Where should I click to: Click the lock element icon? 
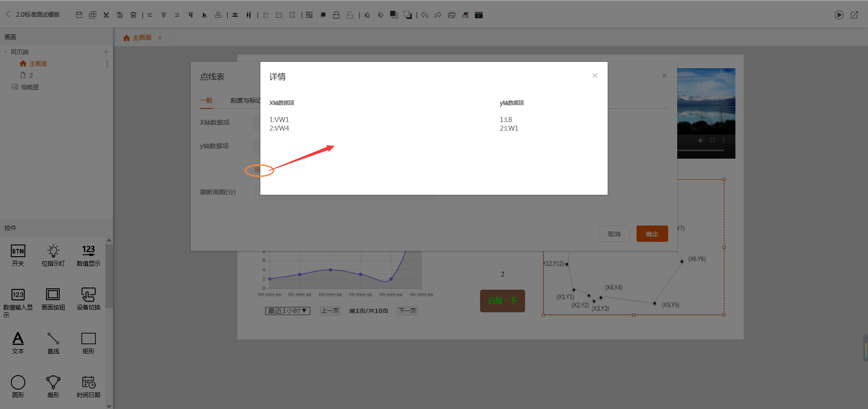pos(336,15)
